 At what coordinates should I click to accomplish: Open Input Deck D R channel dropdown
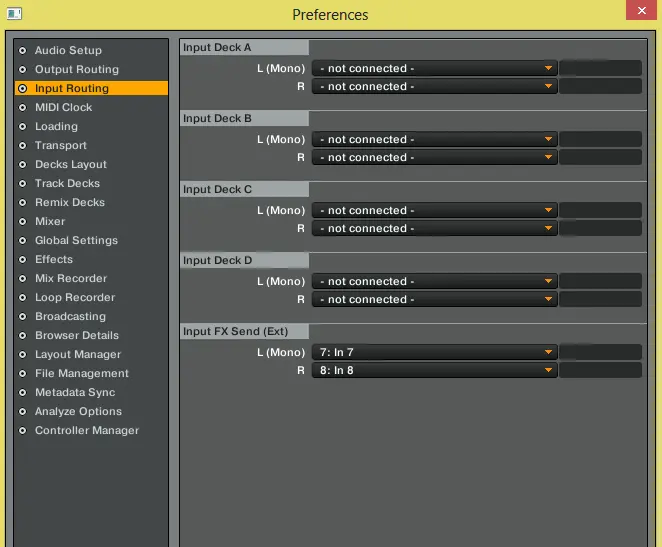[434, 299]
